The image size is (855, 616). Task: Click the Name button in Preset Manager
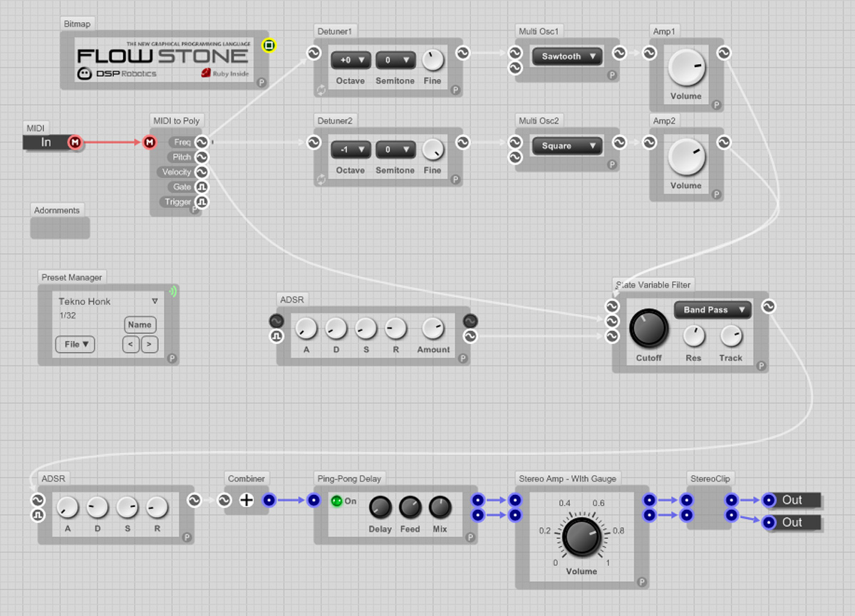click(140, 325)
